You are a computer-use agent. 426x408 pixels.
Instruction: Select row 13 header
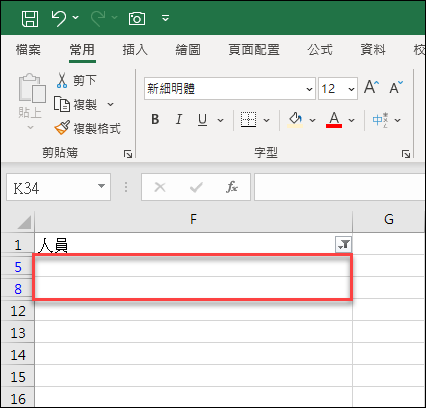18,333
